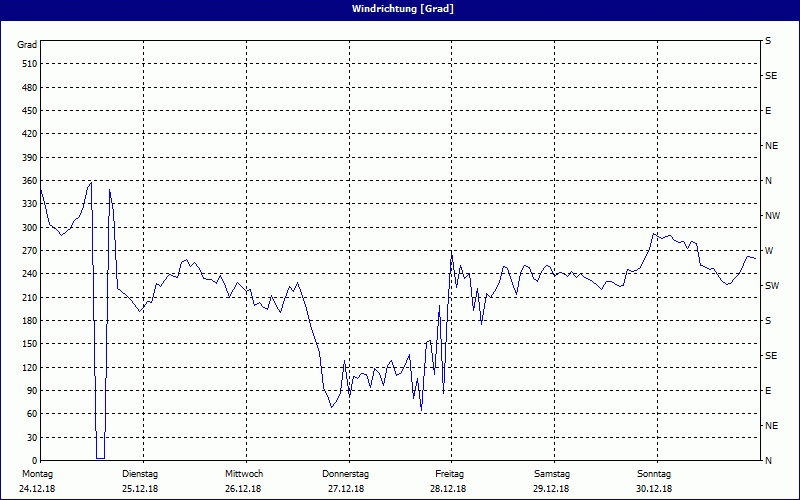Select the 'Donnerstag' day label
The width and height of the screenshot is (800, 500).
pyautogui.click(x=345, y=474)
